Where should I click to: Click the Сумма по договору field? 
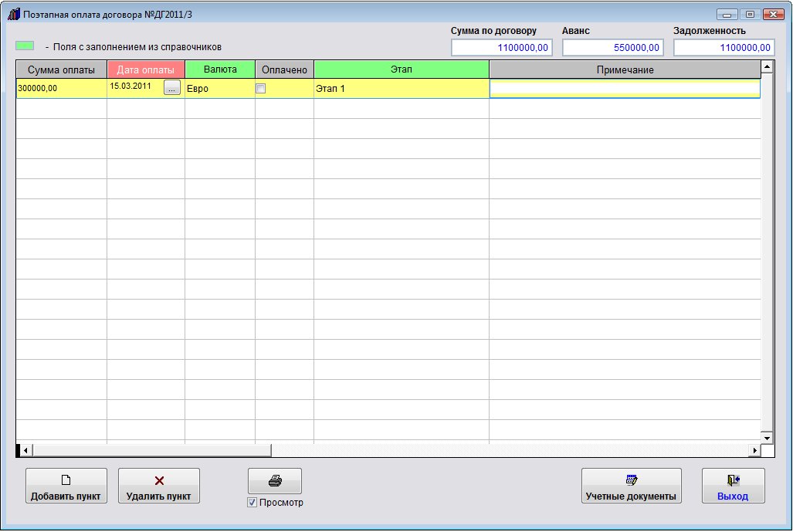coord(502,48)
